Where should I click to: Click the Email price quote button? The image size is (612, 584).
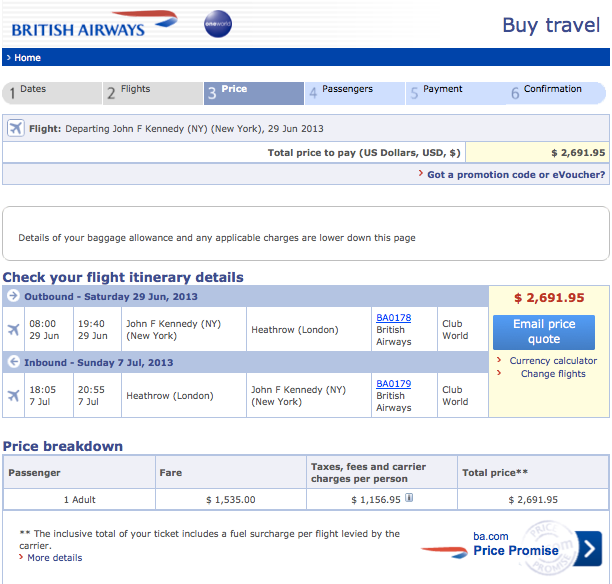coord(543,331)
